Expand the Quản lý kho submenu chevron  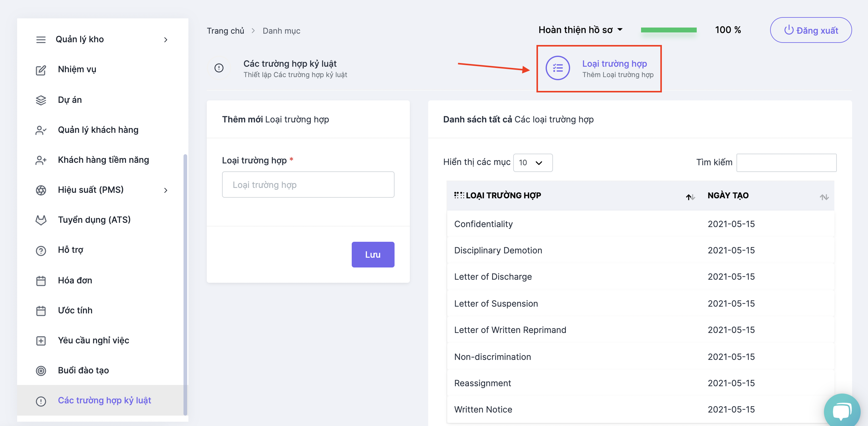tap(166, 40)
